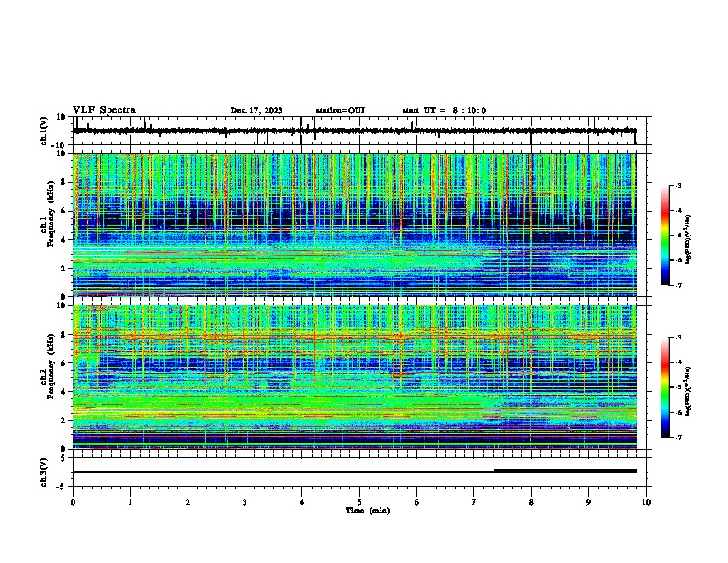Image resolution: width=728 pixels, height=563 pixels.
Task: Click the time axis tick label '2'
Action: point(188,502)
